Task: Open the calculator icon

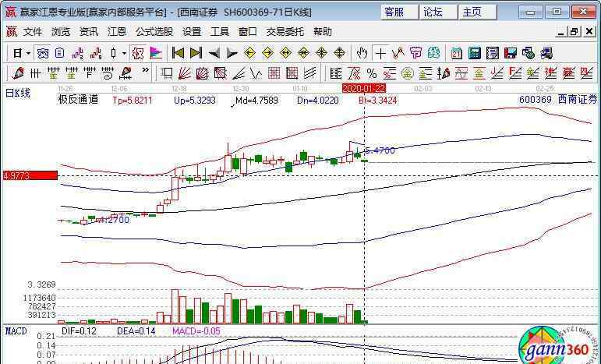Action: [475, 53]
